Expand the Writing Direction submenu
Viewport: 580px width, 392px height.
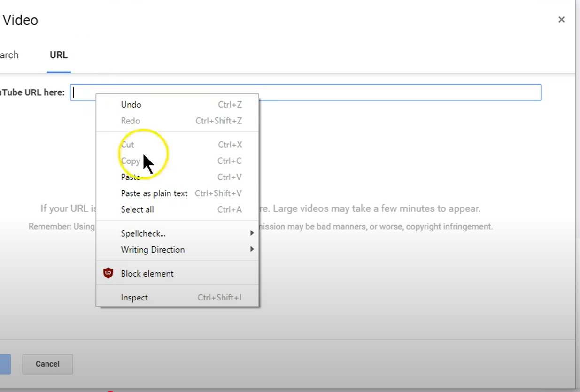[x=152, y=249]
